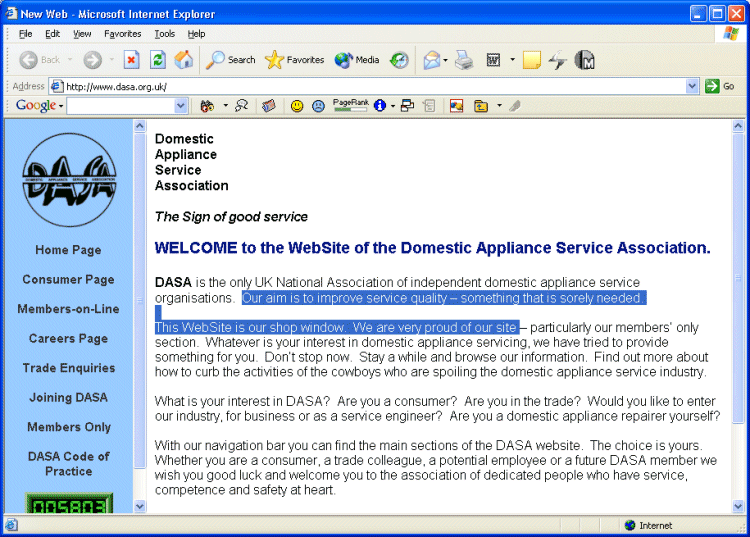Vote with the blue frowning face
Image resolution: width=750 pixels, height=537 pixels.
[x=318, y=106]
